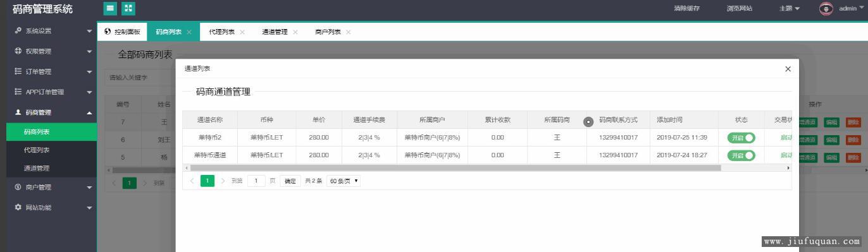
Task: Click phone 13299410017 in 莱特币2 row
Action: point(618,137)
